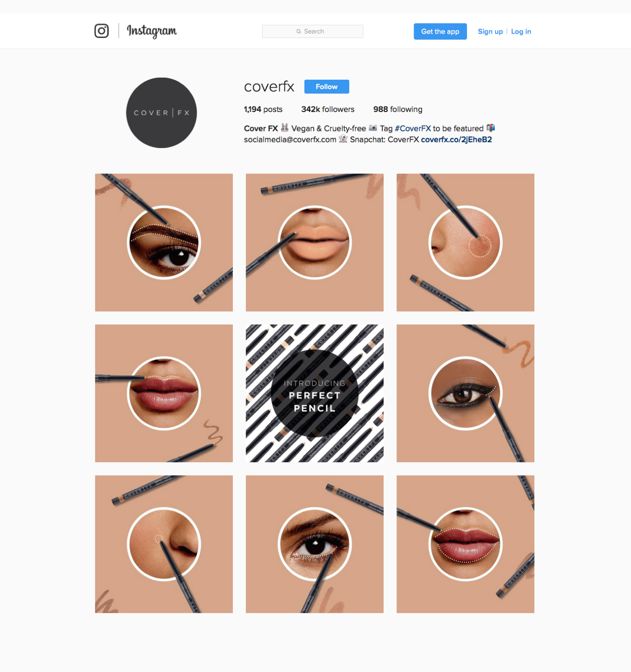
Task: Open the #CoverFX hashtag link
Action: point(413,129)
